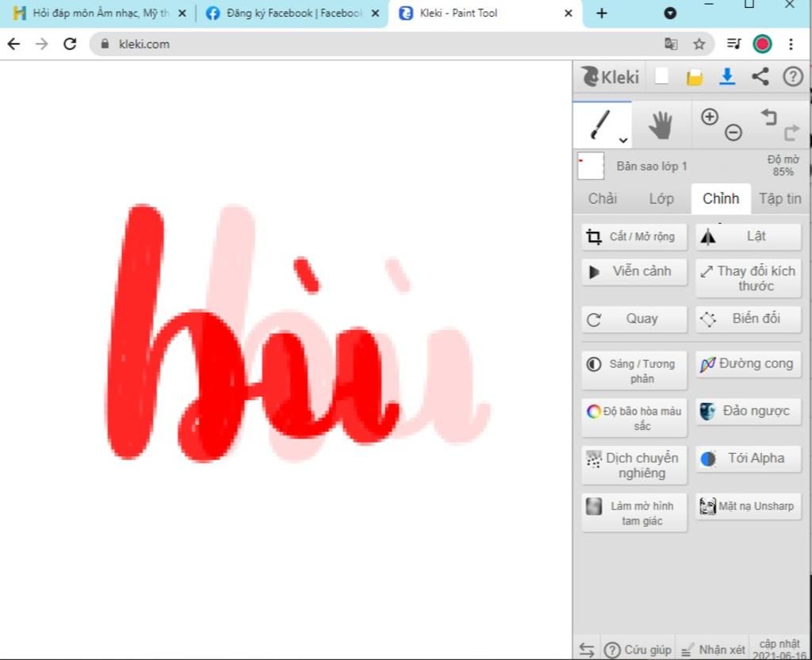Open an image file folder icon

click(x=695, y=77)
